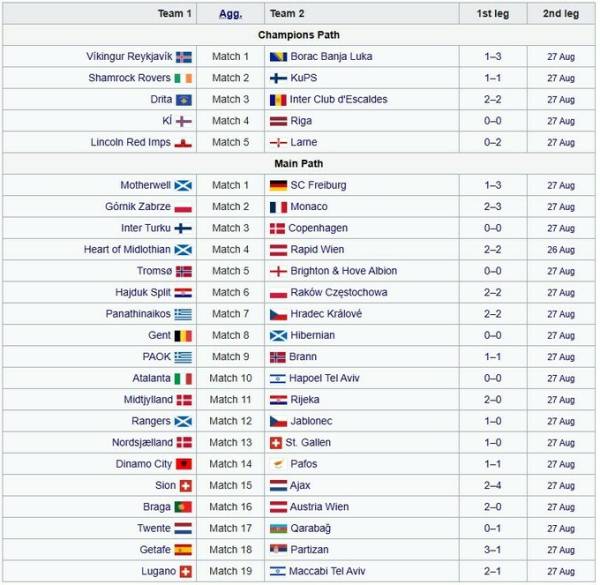Open Panathinaikos team link
Screen dimensions: 600x585
tap(138, 314)
